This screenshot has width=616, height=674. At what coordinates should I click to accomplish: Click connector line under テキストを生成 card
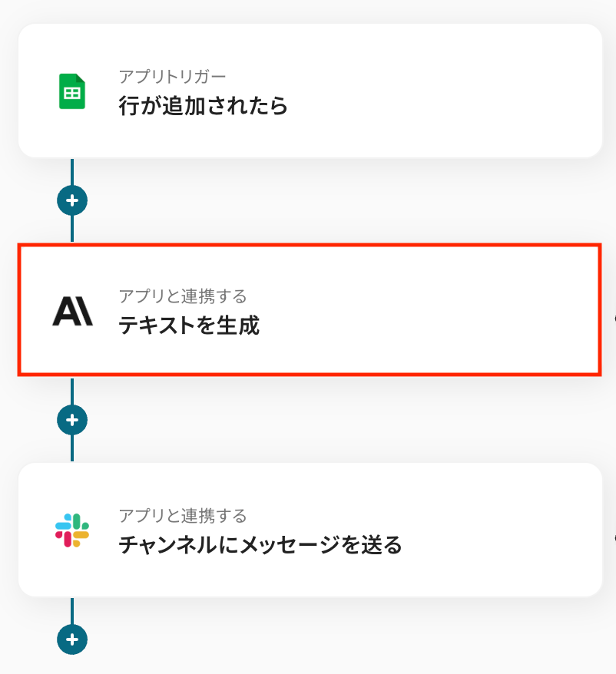(72, 391)
